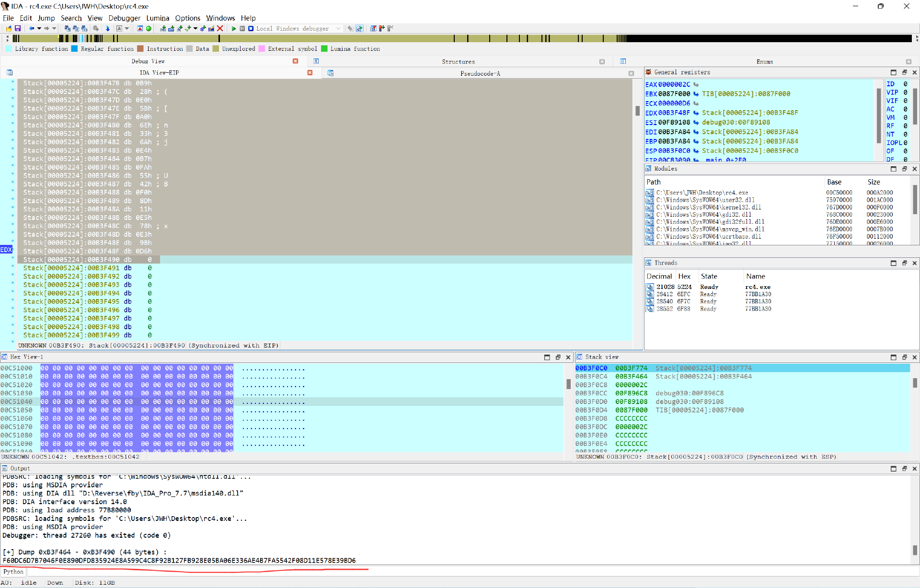920x588 pixels.
Task: Switch to the Enums tab
Action: click(765, 61)
